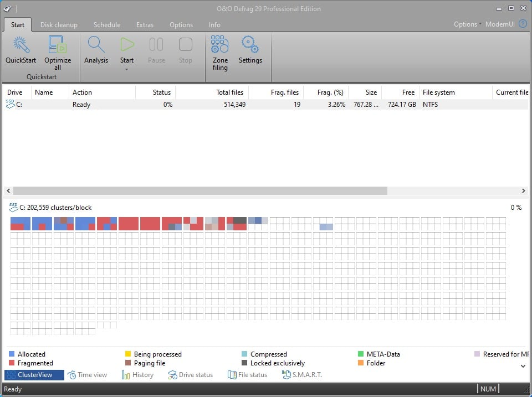The height and width of the screenshot is (397, 532).
Task: Expand the legend with the chevron
Action: tap(523, 365)
